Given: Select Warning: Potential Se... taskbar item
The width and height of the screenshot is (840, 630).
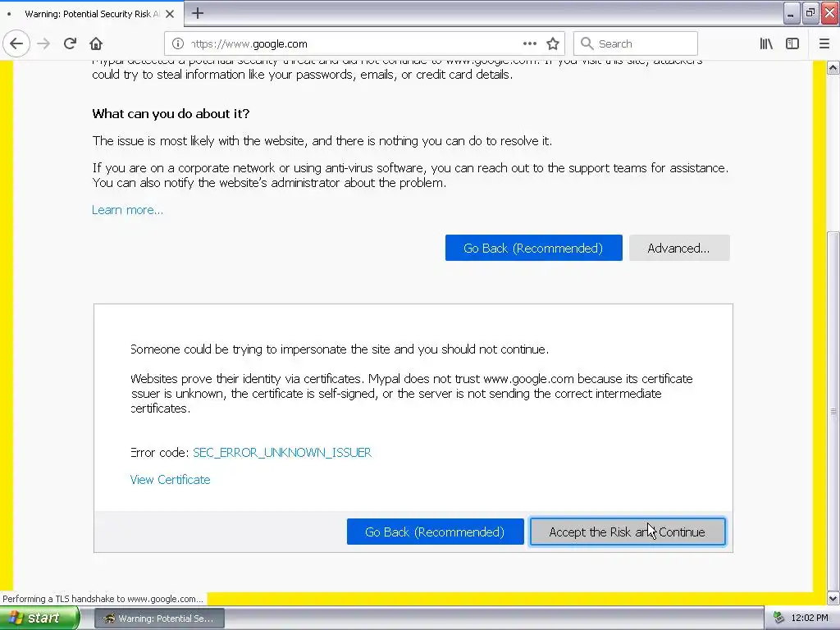Looking at the screenshot, I should point(160,619).
